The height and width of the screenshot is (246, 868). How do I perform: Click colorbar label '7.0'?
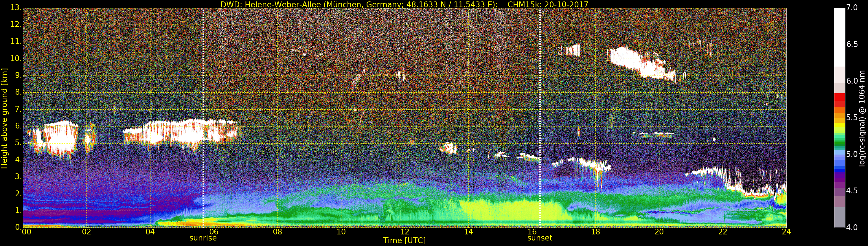(x=852, y=8)
